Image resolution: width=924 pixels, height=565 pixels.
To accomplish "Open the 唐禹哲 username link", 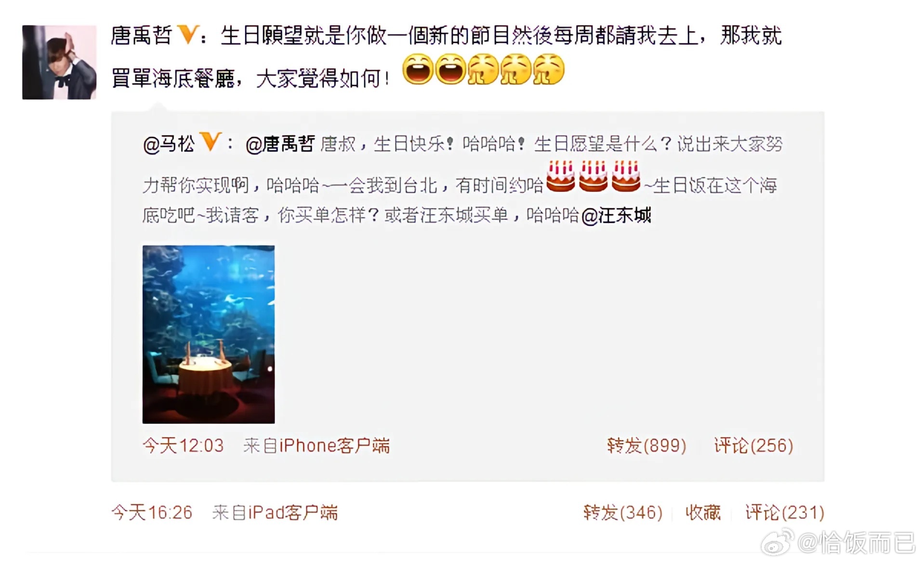I will 141,36.
